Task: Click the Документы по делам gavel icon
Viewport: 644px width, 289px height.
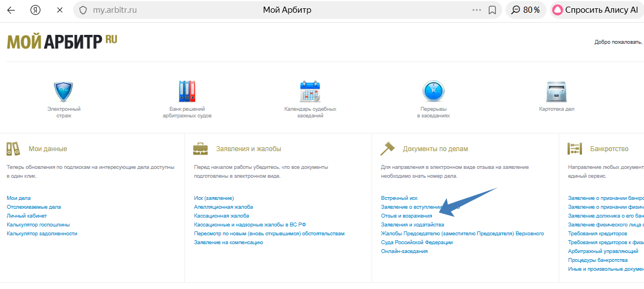Action: 387,148
